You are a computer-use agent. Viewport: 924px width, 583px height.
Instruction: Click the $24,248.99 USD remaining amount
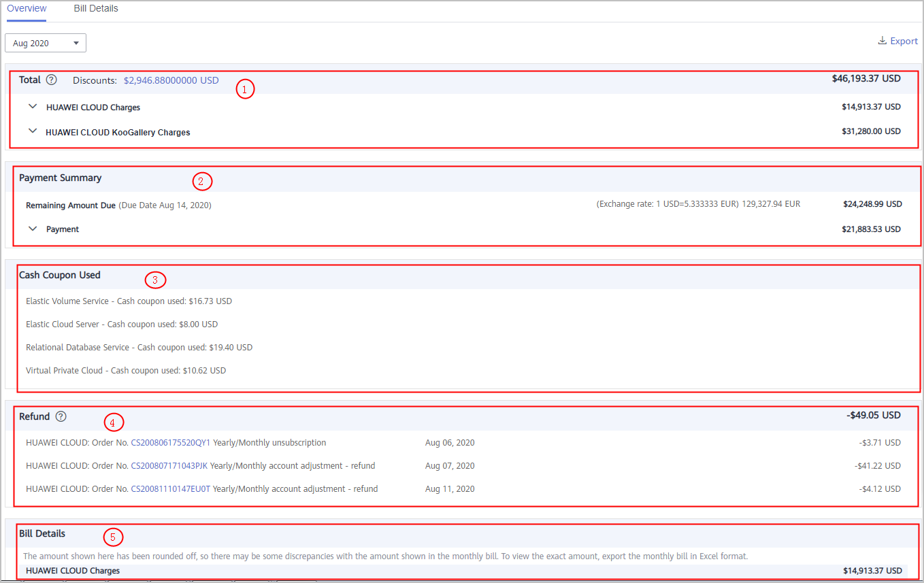coord(873,204)
